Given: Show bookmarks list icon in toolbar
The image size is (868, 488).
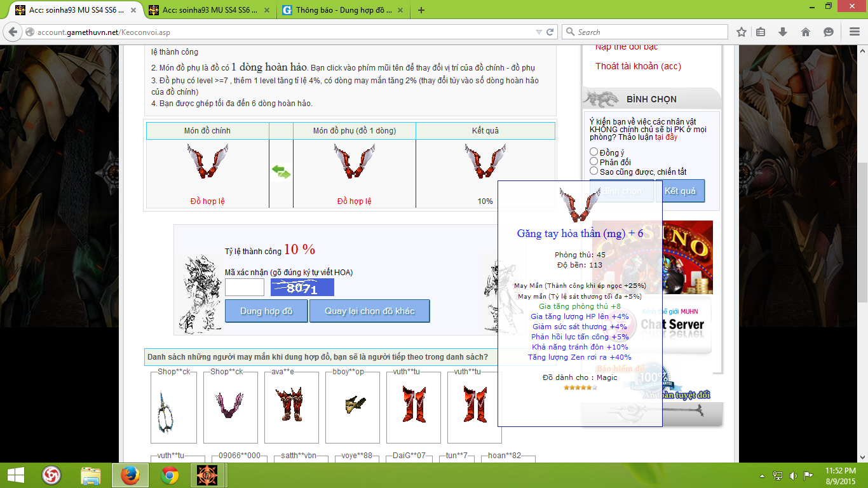Looking at the screenshot, I should (x=761, y=32).
